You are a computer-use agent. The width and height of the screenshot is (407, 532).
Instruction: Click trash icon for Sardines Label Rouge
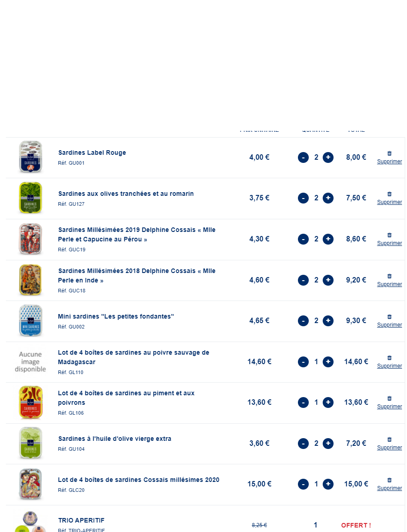coord(389,153)
